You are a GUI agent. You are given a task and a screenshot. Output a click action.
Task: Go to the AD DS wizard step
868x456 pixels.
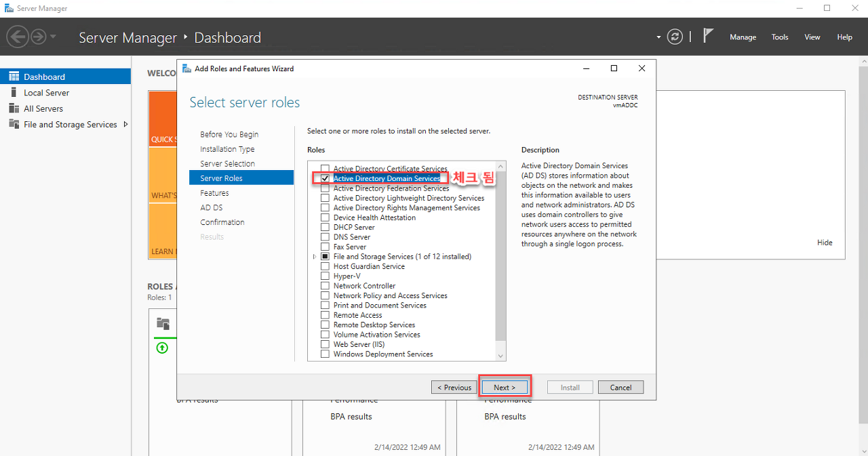click(211, 207)
